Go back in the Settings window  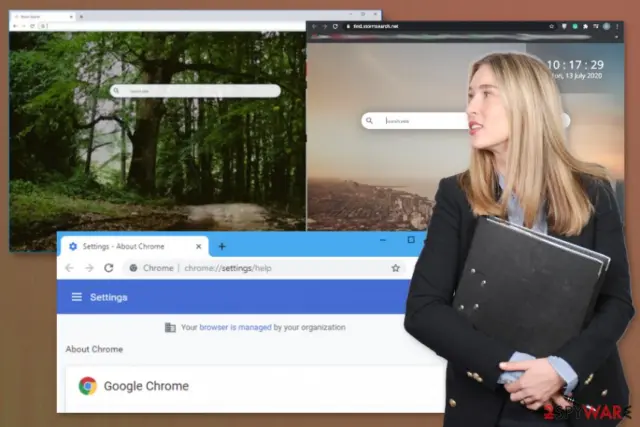[x=69, y=268]
